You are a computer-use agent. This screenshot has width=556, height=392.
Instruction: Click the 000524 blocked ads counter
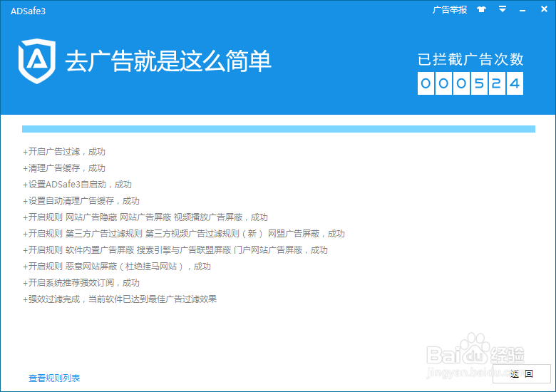click(x=470, y=83)
